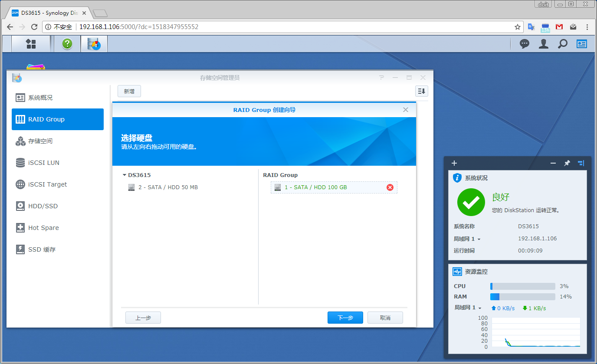This screenshot has width=597, height=364.
Task: Bookmark page with star icon
Action: (517, 27)
